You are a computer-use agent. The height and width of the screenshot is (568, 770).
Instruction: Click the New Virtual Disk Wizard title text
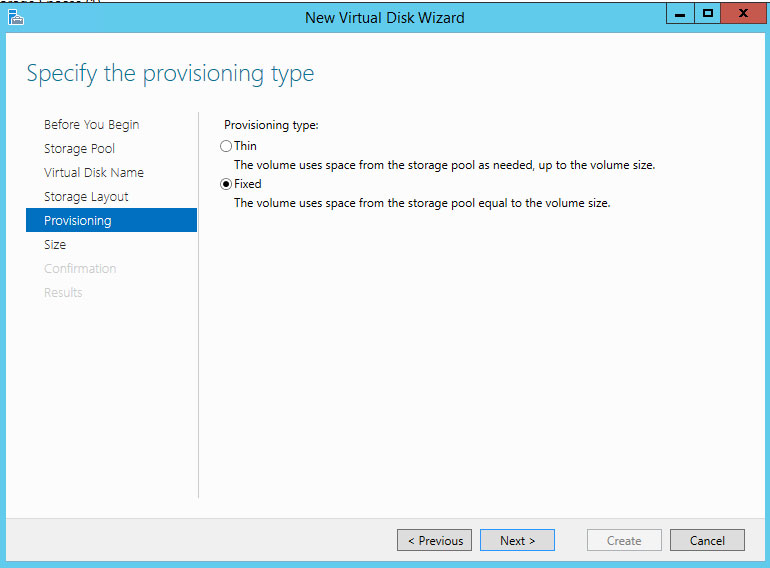pyautogui.click(x=385, y=17)
